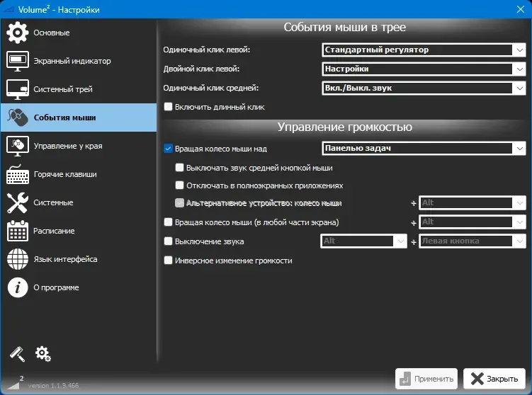Screen dimensions: 532x395
Task: Click the Применить button
Action: coord(426,379)
